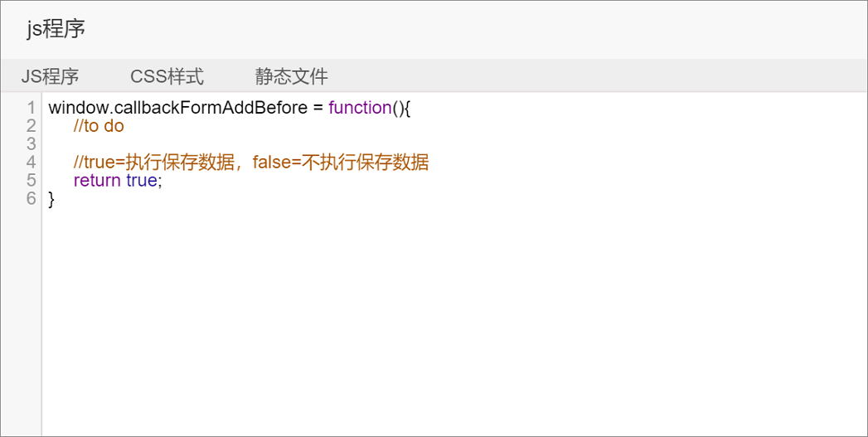Click the //true=执行保存数据 comment line
The image size is (868, 437).
coord(250,163)
